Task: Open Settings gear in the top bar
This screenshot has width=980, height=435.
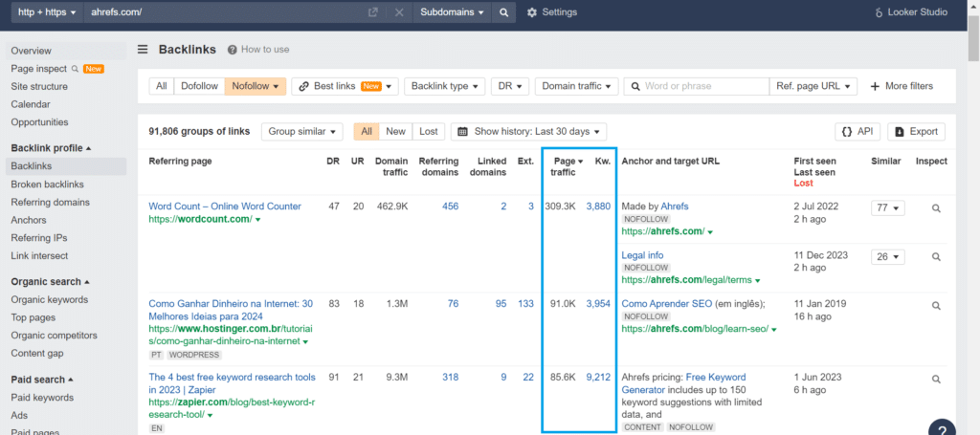Action: pyautogui.click(x=552, y=12)
